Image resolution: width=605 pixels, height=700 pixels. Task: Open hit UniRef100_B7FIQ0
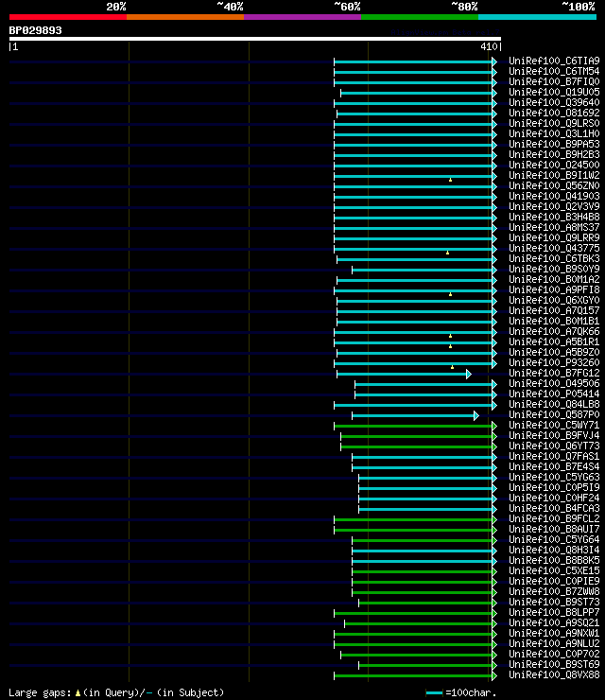[554, 81]
